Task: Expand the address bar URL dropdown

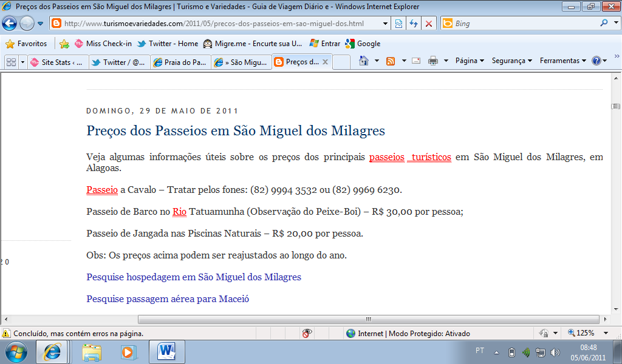Action: (386, 24)
